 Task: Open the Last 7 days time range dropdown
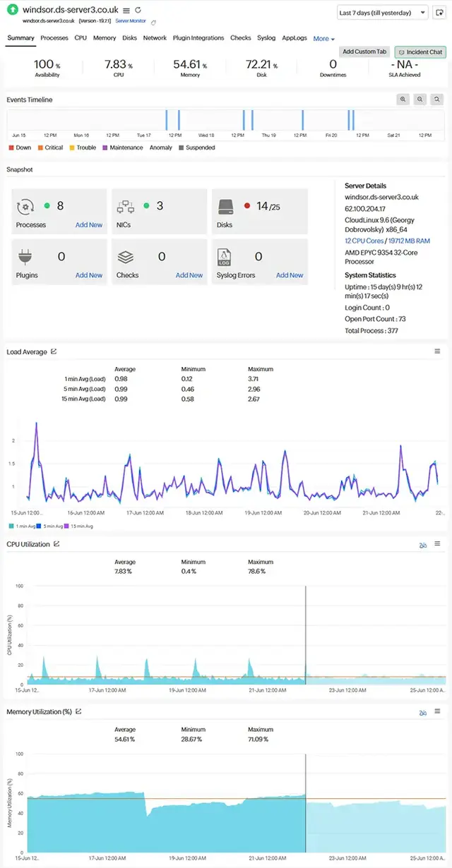(383, 13)
